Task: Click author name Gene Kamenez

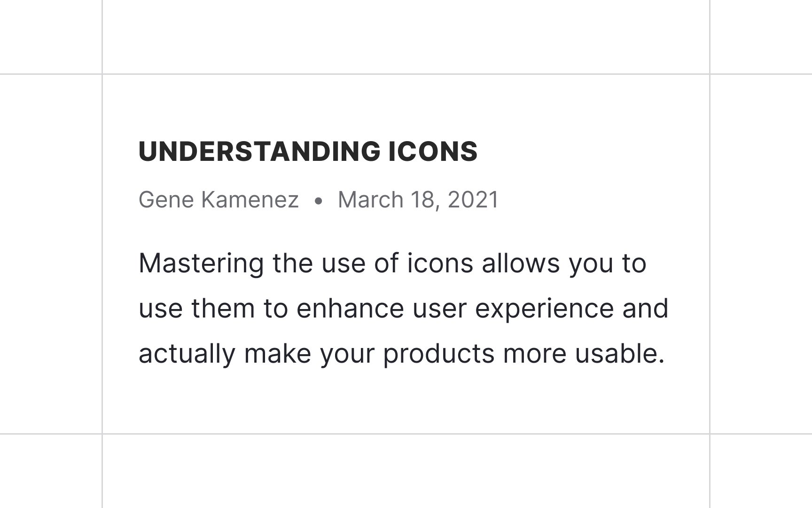Action: [x=219, y=199]
